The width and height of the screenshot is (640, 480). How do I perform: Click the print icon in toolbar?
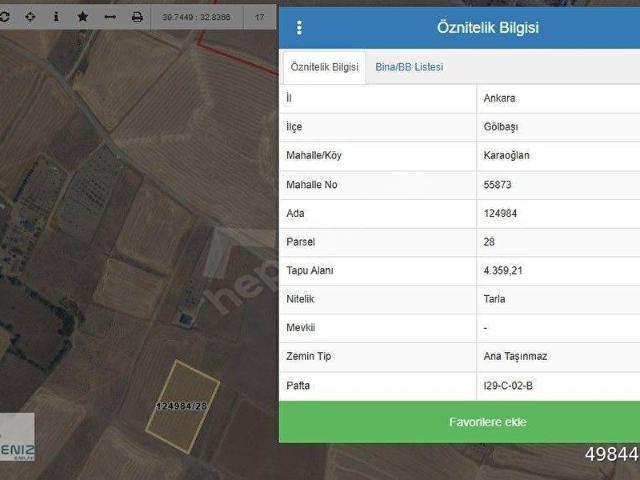(137, 17)
